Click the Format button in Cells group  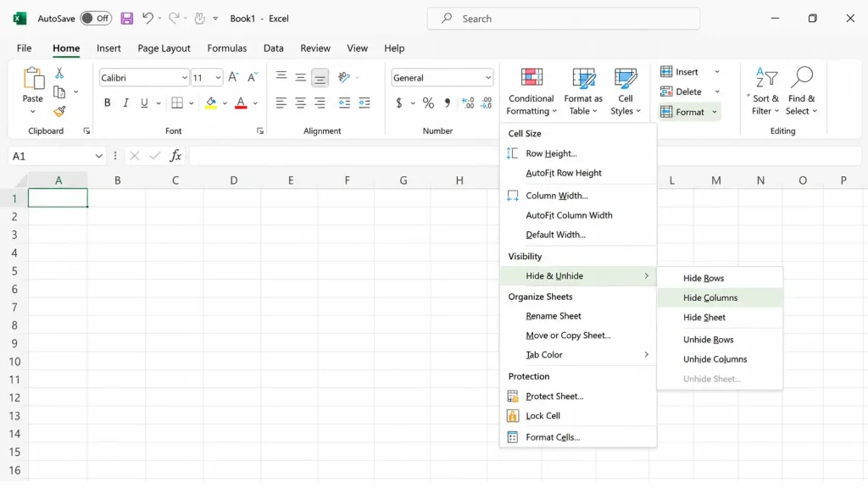tap(690, 112)
